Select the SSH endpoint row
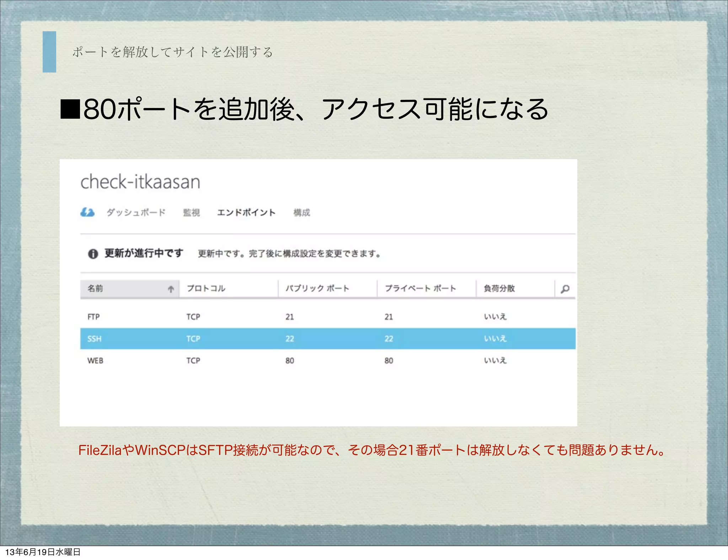Image resolution: width=728 pixels, height=560 pixels. [328, 339]
